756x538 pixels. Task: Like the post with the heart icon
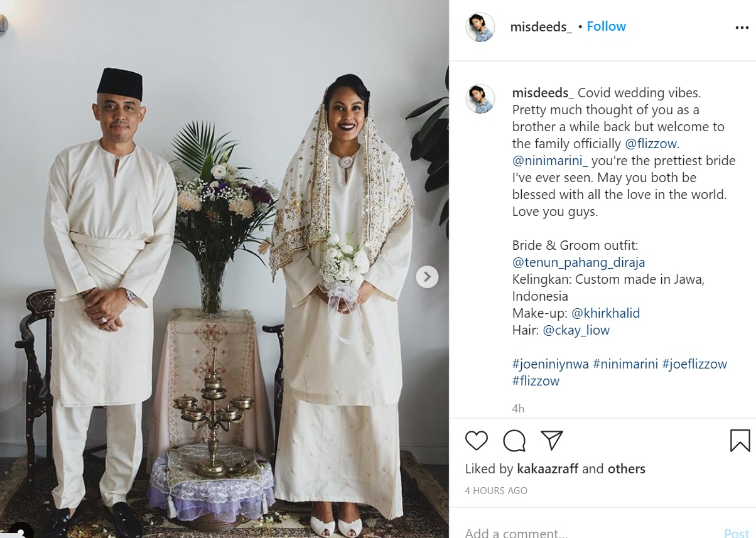pos(477,441)
